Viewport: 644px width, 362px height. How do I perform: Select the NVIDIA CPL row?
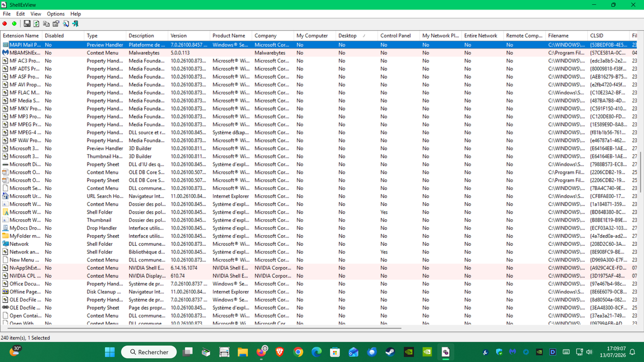click(319, 276)
